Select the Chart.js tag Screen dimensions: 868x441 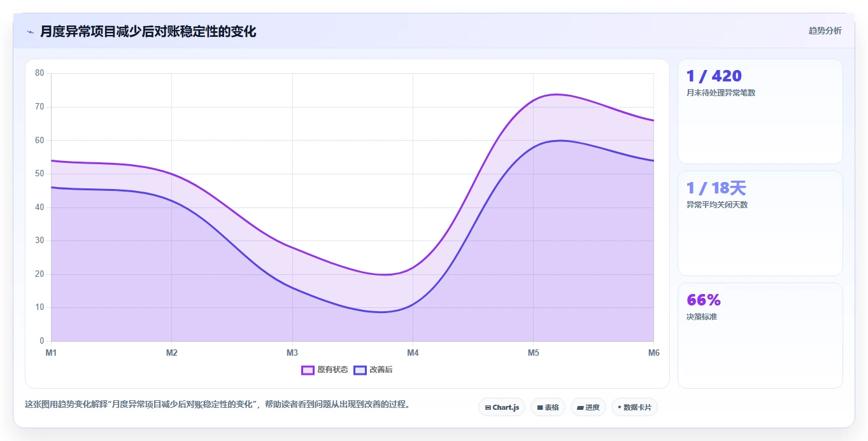pos(502,407)
